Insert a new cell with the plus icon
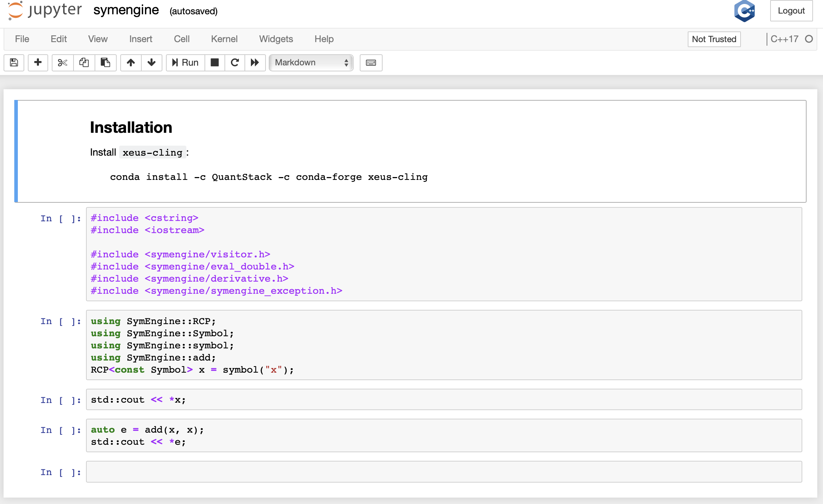This screenshot has width=823, height=504. 38,62
